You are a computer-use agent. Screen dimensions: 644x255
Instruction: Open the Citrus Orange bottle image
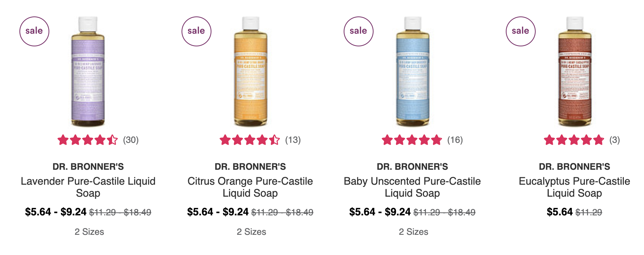tap(251, 71)
